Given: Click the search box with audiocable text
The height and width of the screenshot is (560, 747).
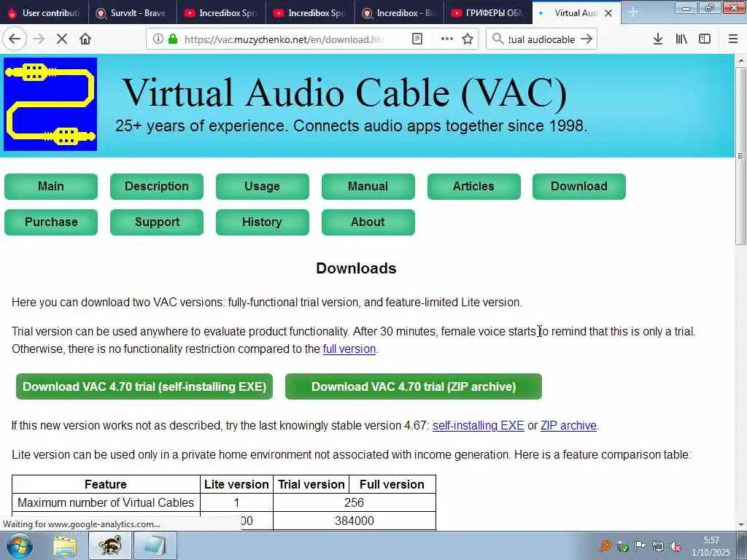Looking at the screenshot, I should [542, 39].
